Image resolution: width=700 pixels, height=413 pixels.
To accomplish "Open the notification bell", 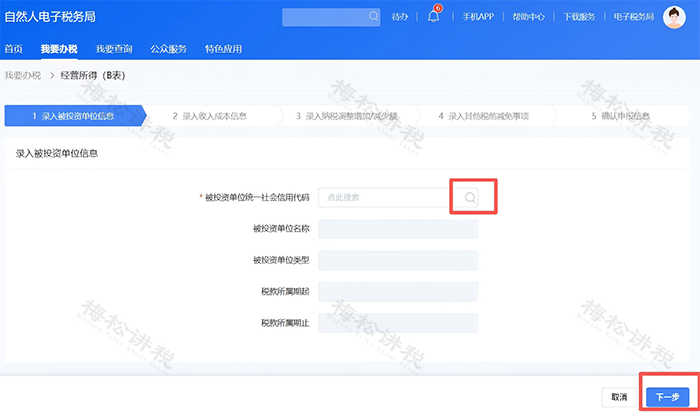I will (433, 17).
